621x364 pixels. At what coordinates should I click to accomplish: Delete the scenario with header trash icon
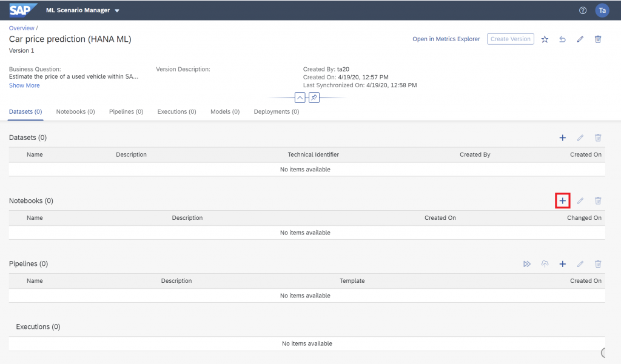coord(598,39)
